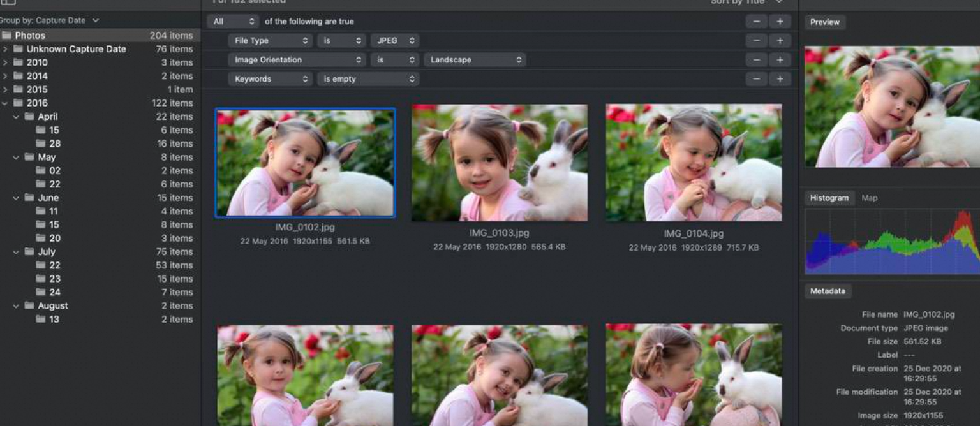Viewport: 980px width, 426px height.
Task: Select the May 22 folder icon
Action: pyautogui.click(x=41, y=184)
